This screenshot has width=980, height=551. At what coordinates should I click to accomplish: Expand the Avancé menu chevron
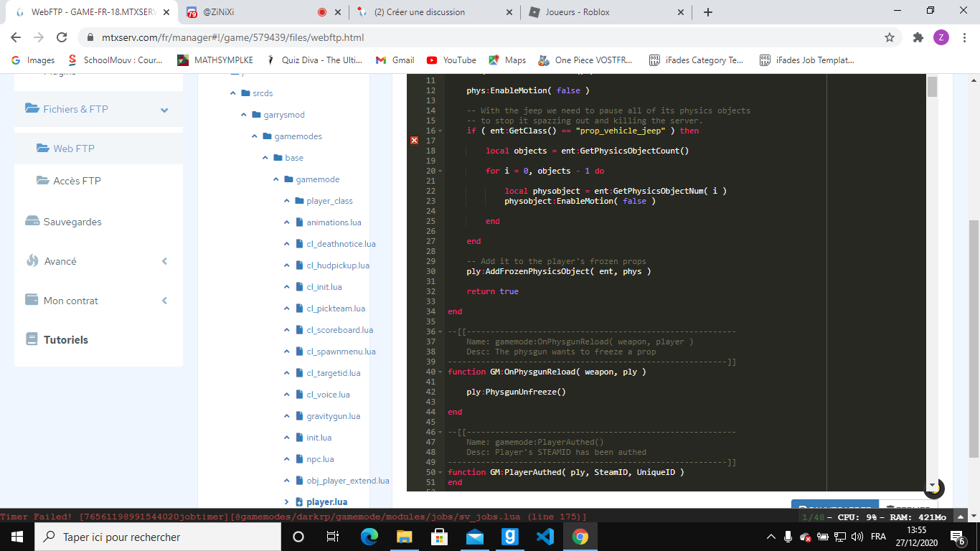coord(164,261)
